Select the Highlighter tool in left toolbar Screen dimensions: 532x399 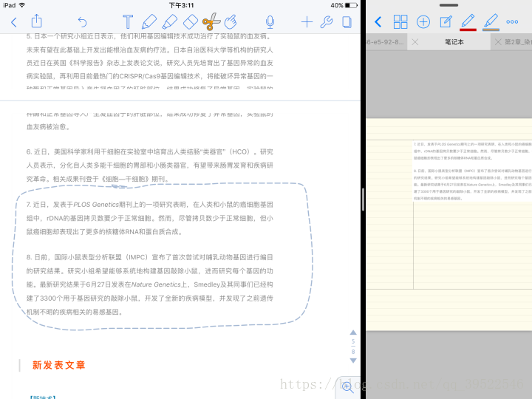[170, 21]
